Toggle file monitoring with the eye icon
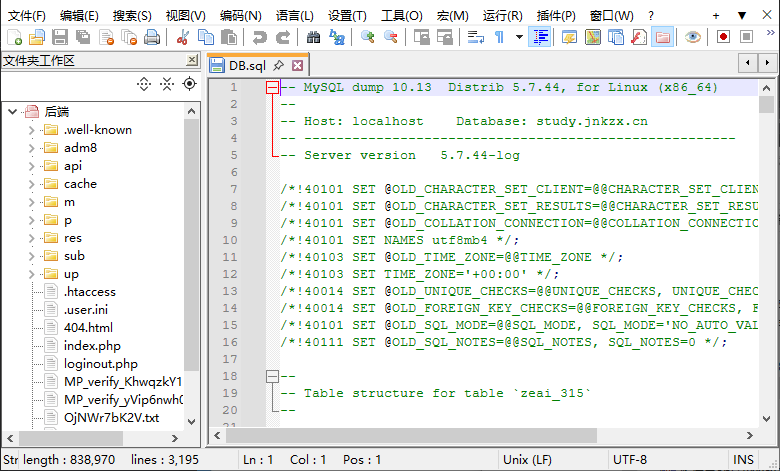780x471 pixels. pos(692,37)
